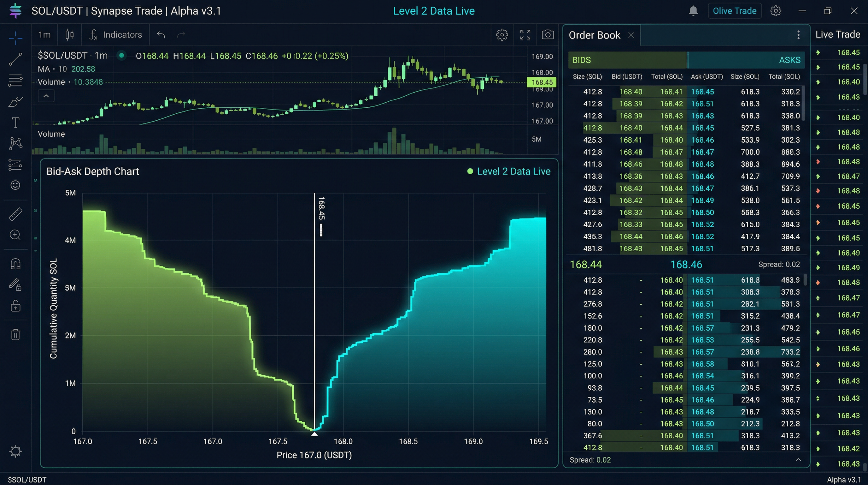Toggle zoom-in mode on the chart
Viewport: 868px width, 485px height.
click(x=15, y=235)
